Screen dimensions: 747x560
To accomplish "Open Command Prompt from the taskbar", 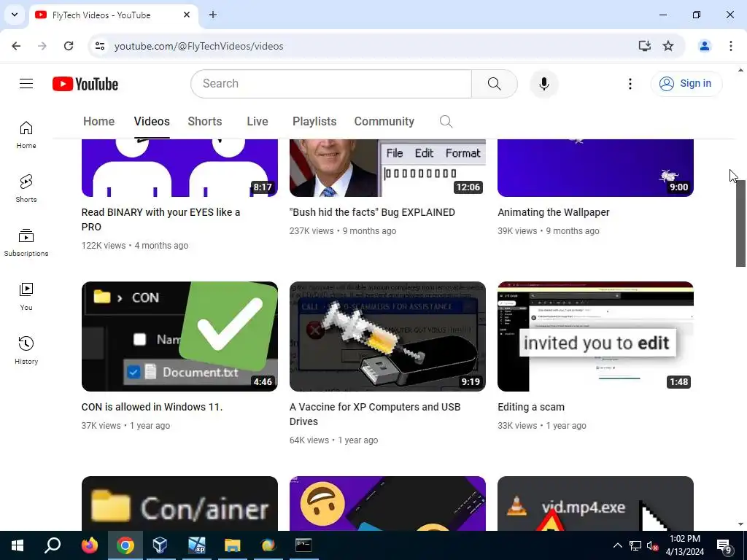I will [303, 545].
